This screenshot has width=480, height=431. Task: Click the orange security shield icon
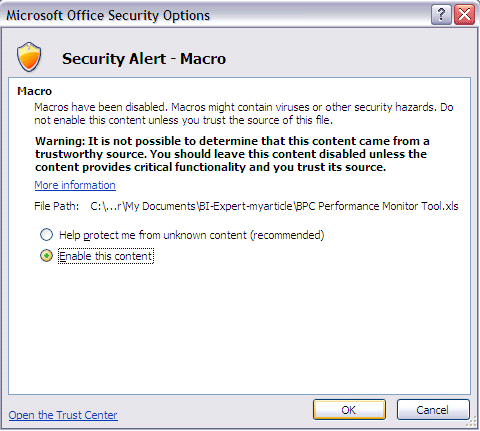[x=29, y=57]
